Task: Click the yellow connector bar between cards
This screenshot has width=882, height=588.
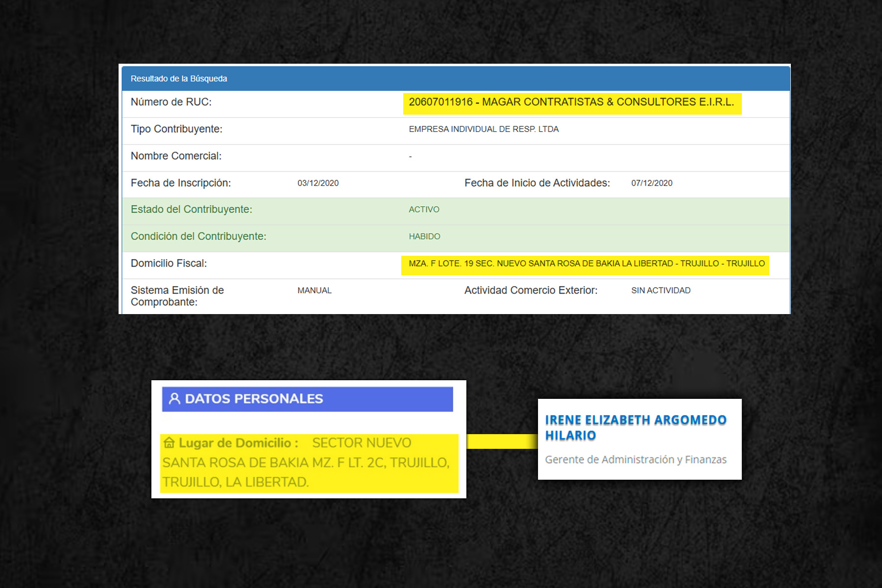Action: click(502, 441)
